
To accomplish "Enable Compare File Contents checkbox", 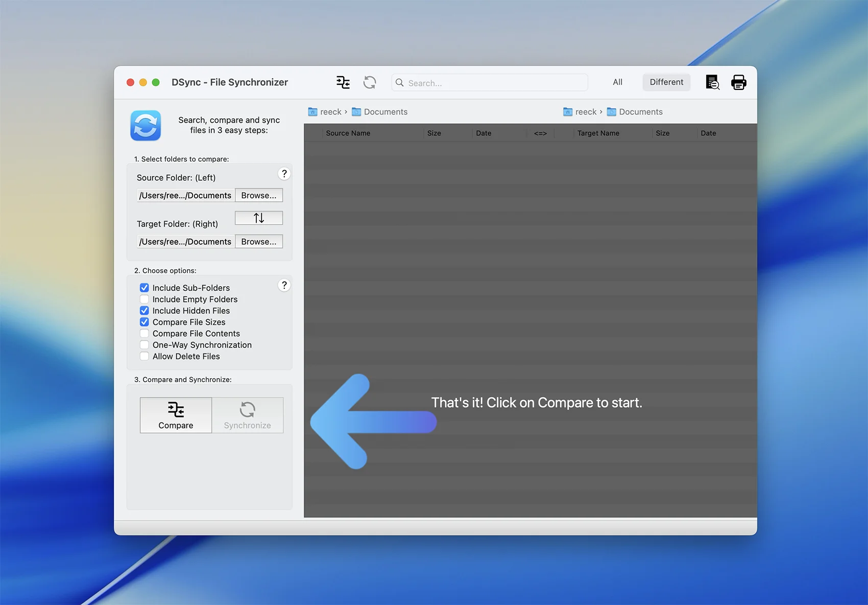I will point(144,334).
